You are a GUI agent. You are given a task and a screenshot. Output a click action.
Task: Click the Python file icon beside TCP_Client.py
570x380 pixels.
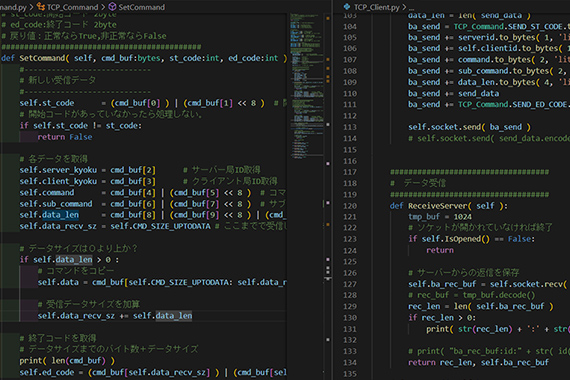tap(347, 7)
